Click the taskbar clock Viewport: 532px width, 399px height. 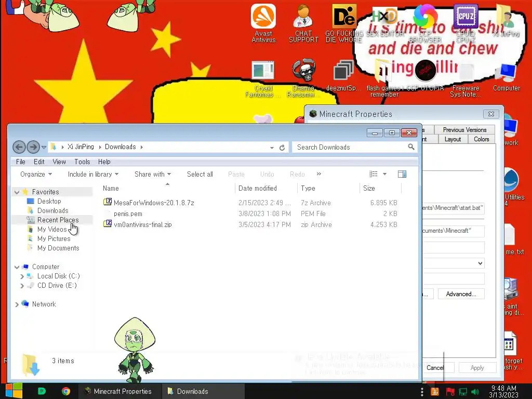pyautogui.click(x=504, y=392)
